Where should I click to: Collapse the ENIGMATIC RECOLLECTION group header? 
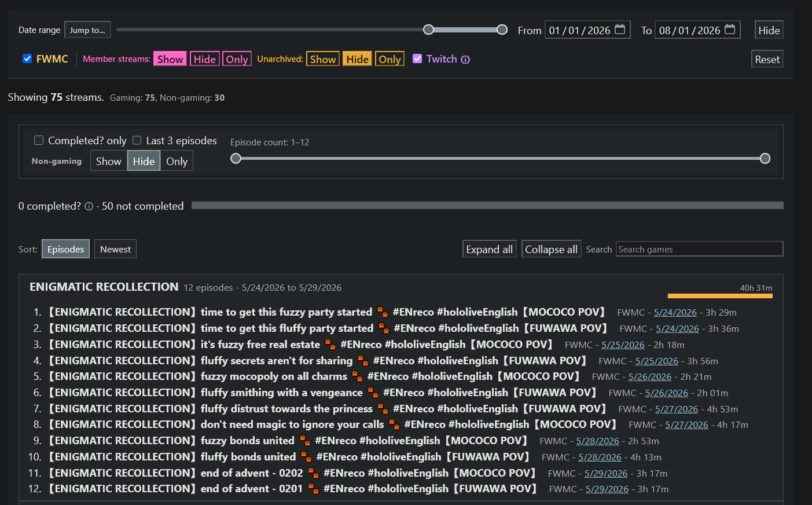click(x=401, y=287)
